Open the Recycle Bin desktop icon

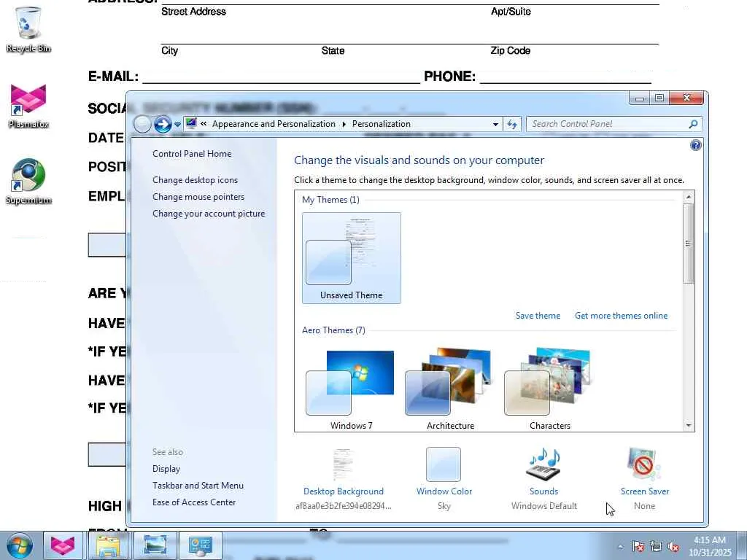pos(28,29)
